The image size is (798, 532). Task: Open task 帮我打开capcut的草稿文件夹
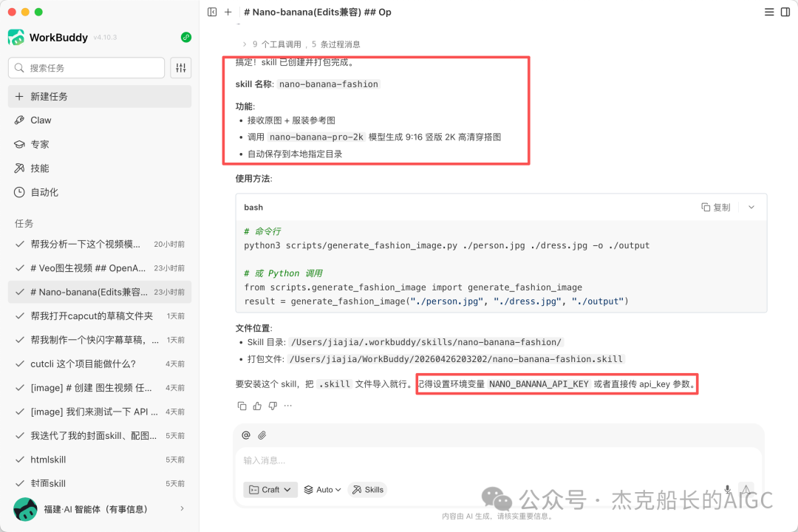click(100, 316)
